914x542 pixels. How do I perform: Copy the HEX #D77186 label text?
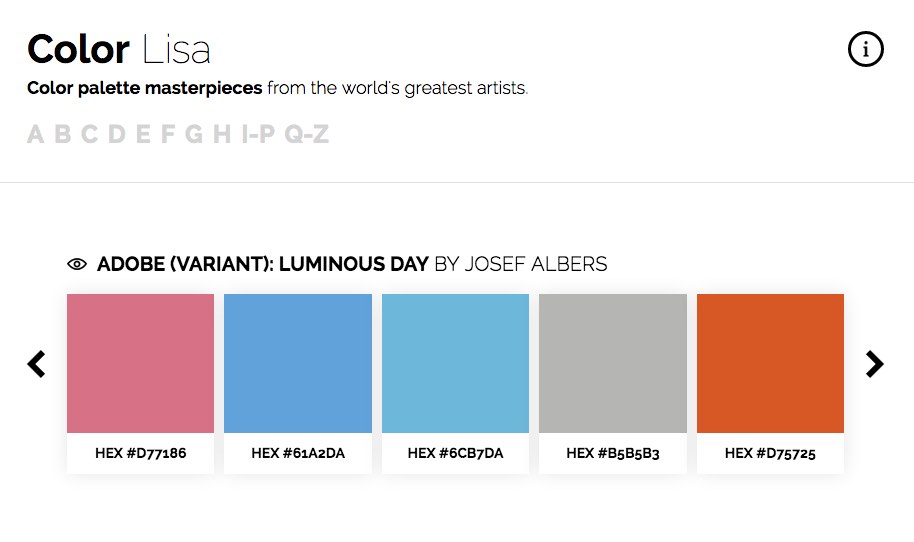coord(140,453)
